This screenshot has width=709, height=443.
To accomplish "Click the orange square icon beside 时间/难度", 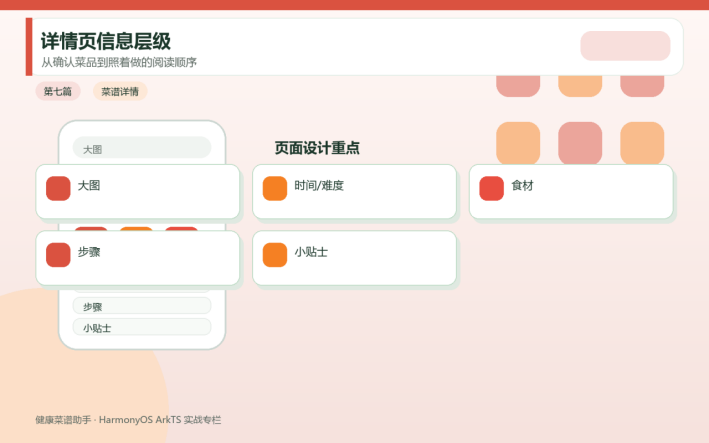I will [275, 188].
